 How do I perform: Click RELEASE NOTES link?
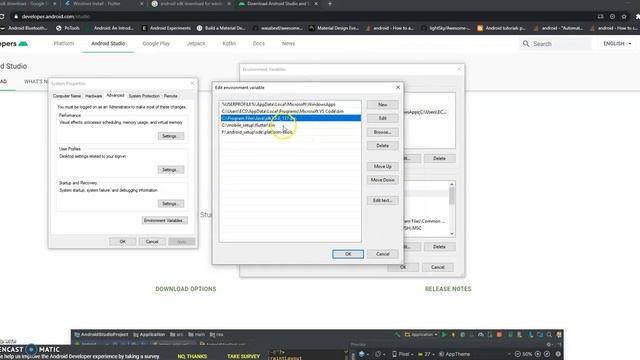pyautogui.click(x=448, y=289)
